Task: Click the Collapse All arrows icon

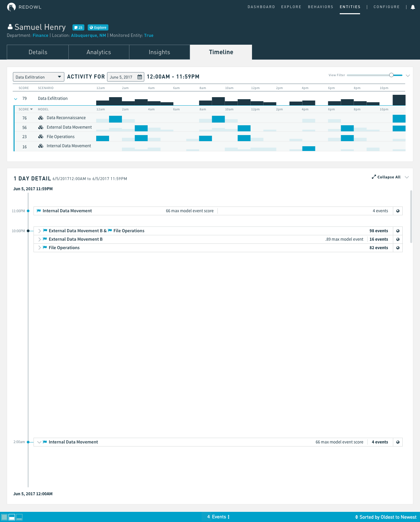Action: 374,177
